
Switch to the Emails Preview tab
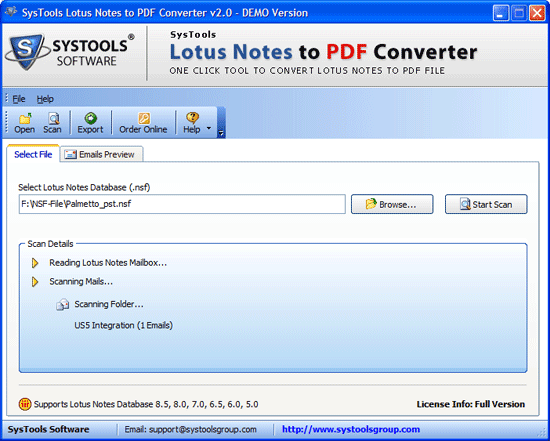[101, 154]
